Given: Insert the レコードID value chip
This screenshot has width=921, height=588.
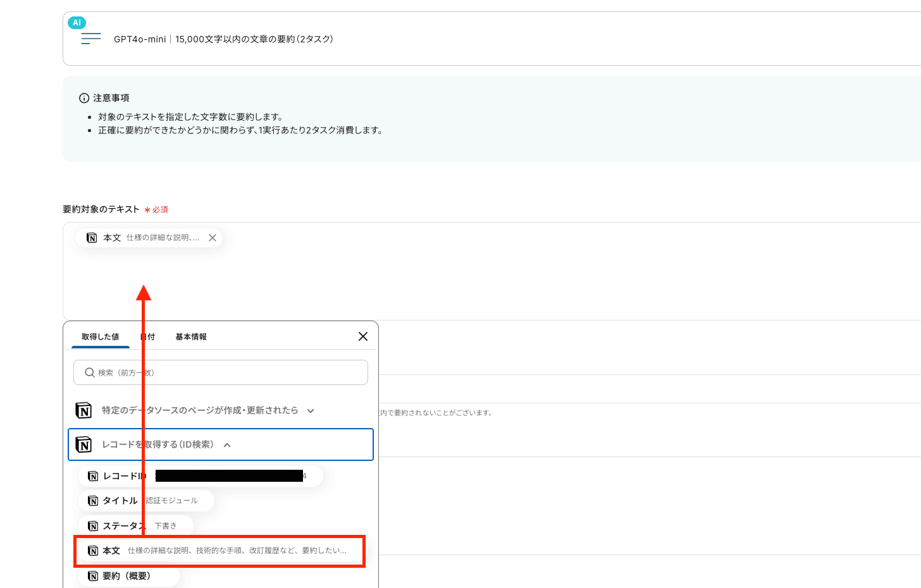Looking at the screenshot, I should [x=200, y=476].
